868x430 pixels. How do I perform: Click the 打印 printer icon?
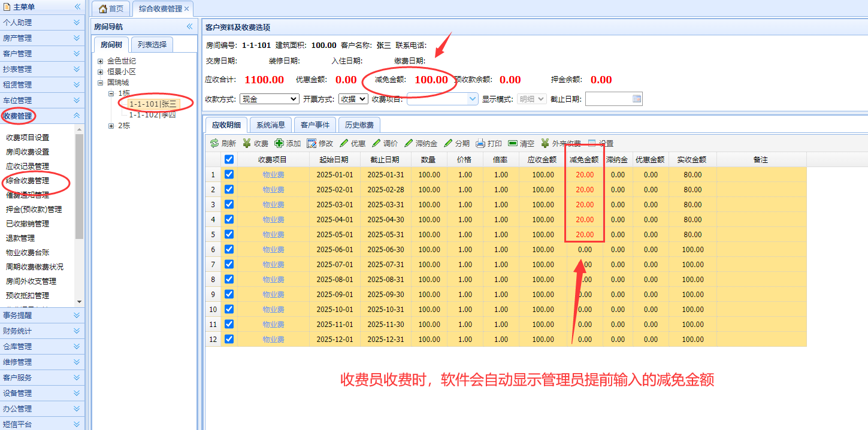coord(480,144)
